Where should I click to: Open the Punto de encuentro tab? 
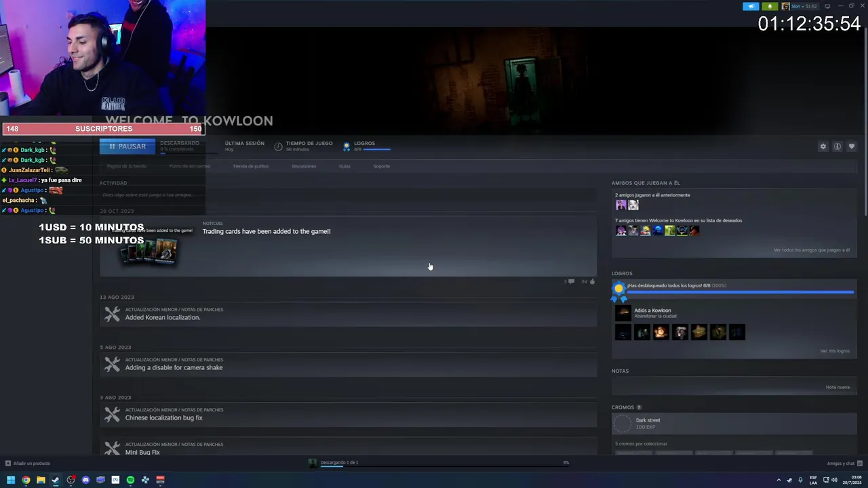pos(189,166)
